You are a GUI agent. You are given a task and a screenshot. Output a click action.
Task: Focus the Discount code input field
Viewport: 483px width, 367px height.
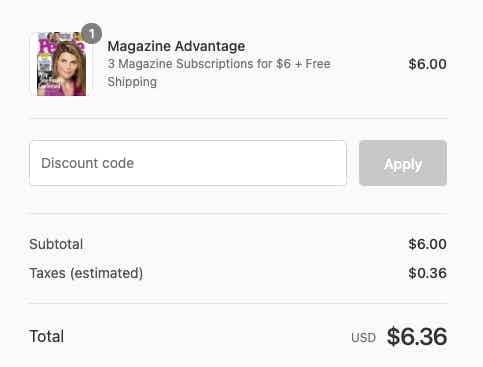click(x=188, y=163)
